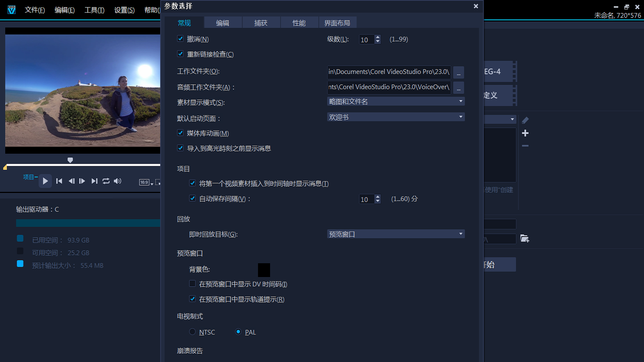Click the plus icon on right panel

click(x=525, y=133)
